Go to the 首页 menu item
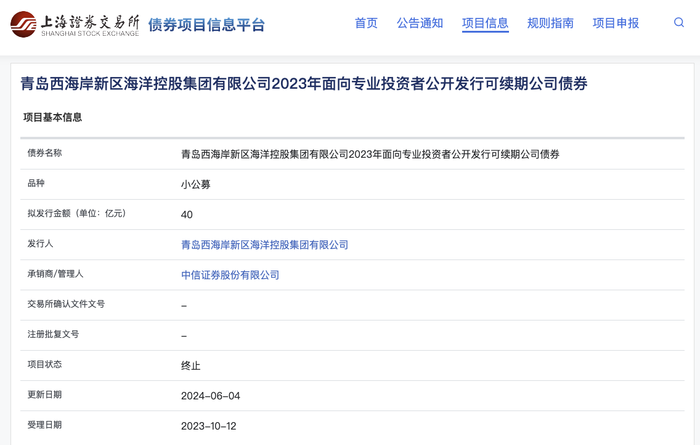Viewport: 700px width, 445px height. click(x=366, y=23)
